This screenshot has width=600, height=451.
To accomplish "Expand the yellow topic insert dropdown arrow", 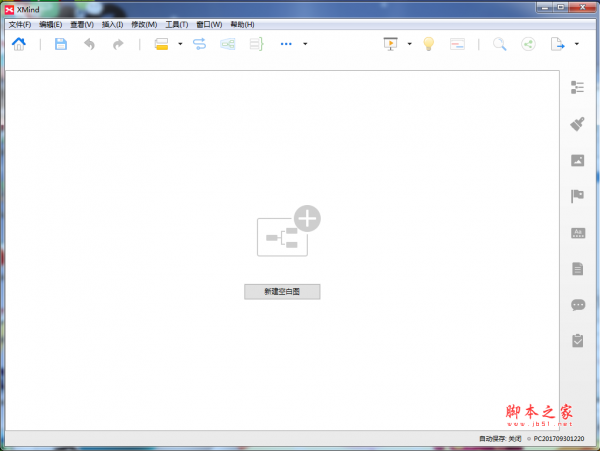I will click(180, 44).
